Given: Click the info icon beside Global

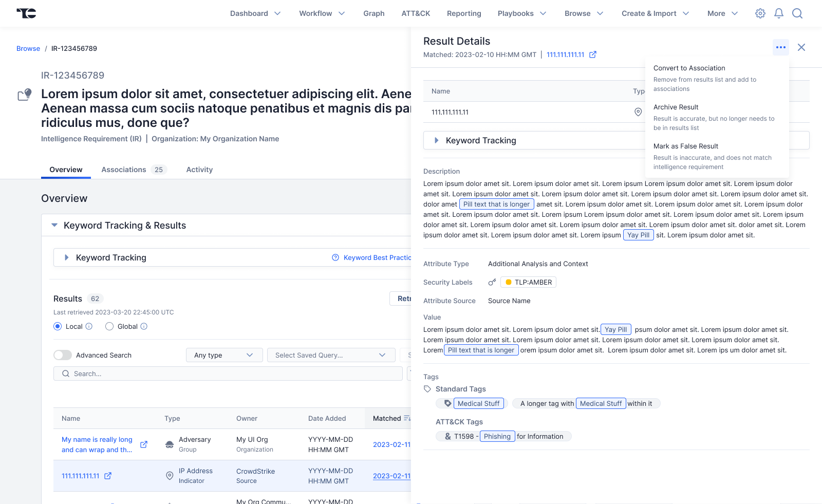Looking at the screenshot, I should click(144, 326).
